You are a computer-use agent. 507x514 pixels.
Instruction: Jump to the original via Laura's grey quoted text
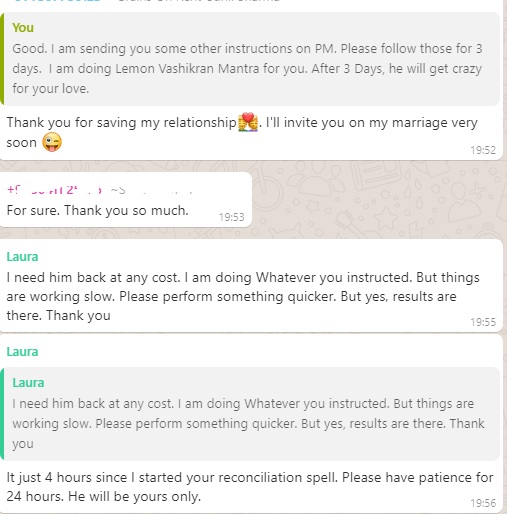pyautogui.click(x=248, y=423)
